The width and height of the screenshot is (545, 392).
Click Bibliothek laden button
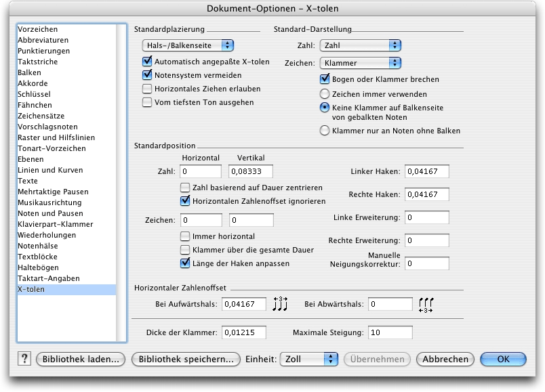(80, 359)
